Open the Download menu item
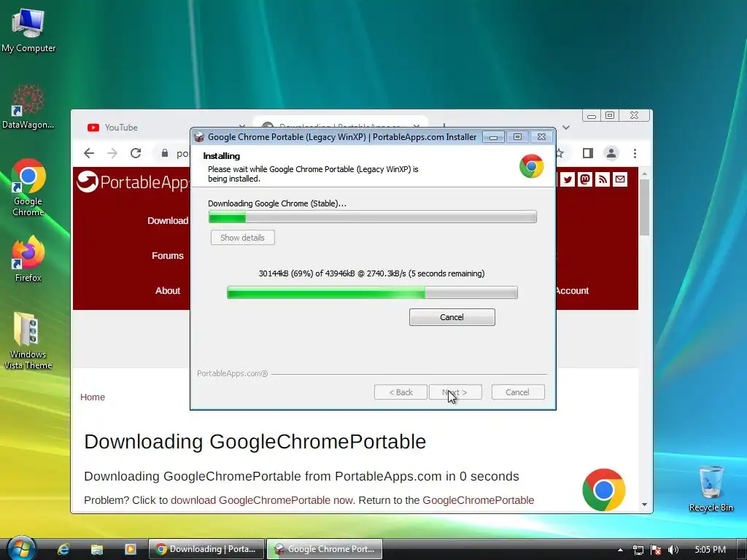747x560 pixels. coord(168,220)
